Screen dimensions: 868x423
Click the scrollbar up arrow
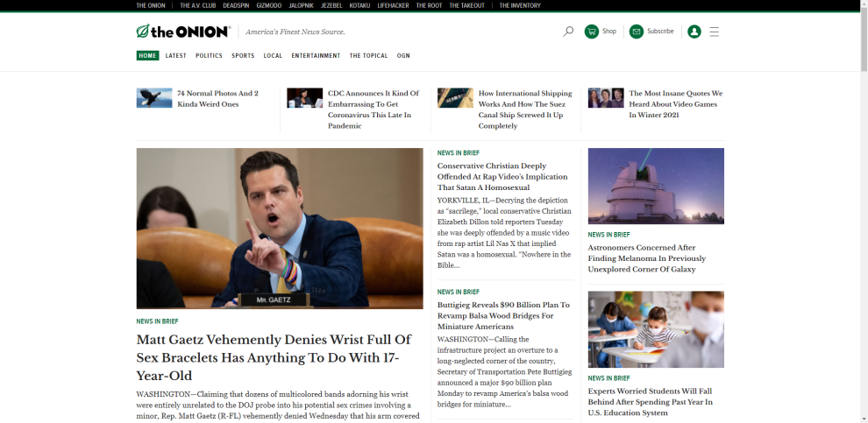864,4
